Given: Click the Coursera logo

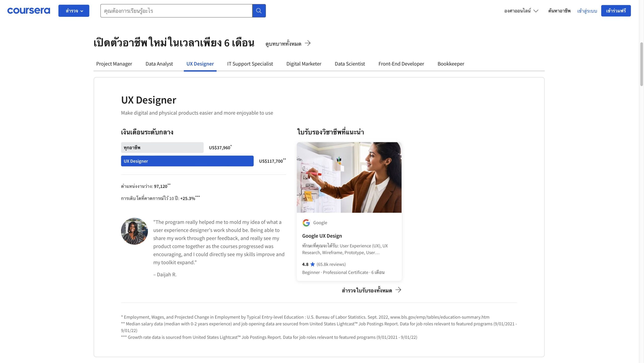Looking at the screenshot, I should click(x=29, y=11).
